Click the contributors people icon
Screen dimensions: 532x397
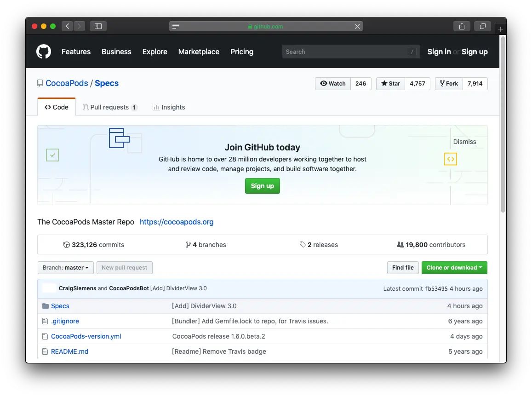point(400,244)
